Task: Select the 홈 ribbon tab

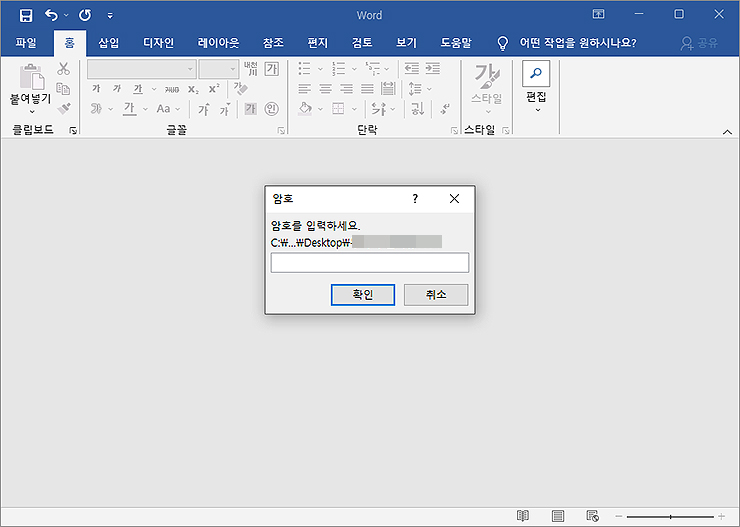Action: 69,43
